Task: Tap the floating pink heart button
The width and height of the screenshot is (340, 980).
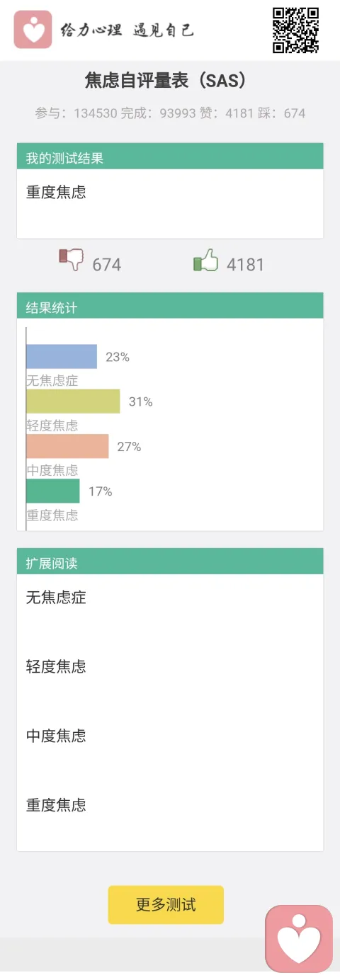Action: (299, 938)
